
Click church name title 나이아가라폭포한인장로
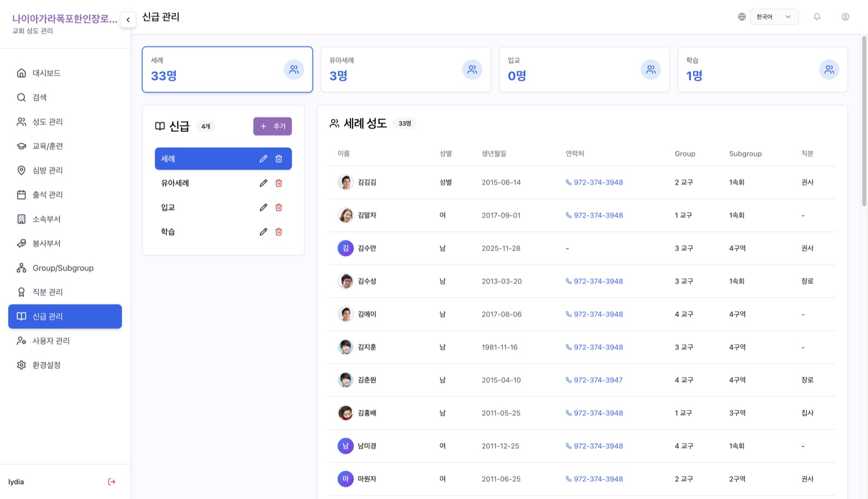click(x=65, y=18)
